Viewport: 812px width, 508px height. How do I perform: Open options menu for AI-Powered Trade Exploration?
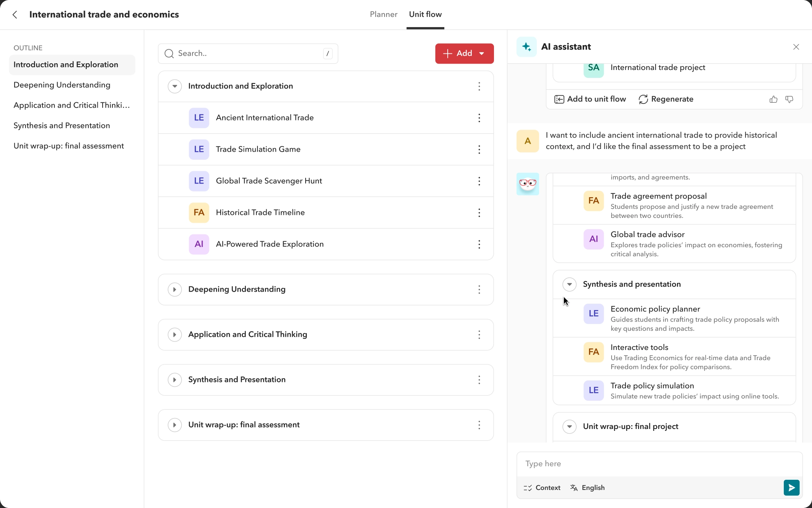(479, 244)
